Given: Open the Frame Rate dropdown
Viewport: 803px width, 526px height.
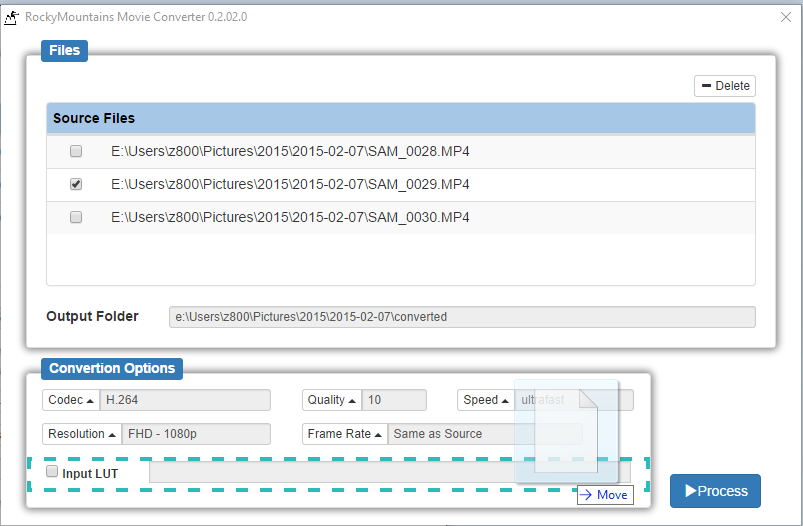Looking at the screenshot, I should pyautogui.click(x=345, y=434).
